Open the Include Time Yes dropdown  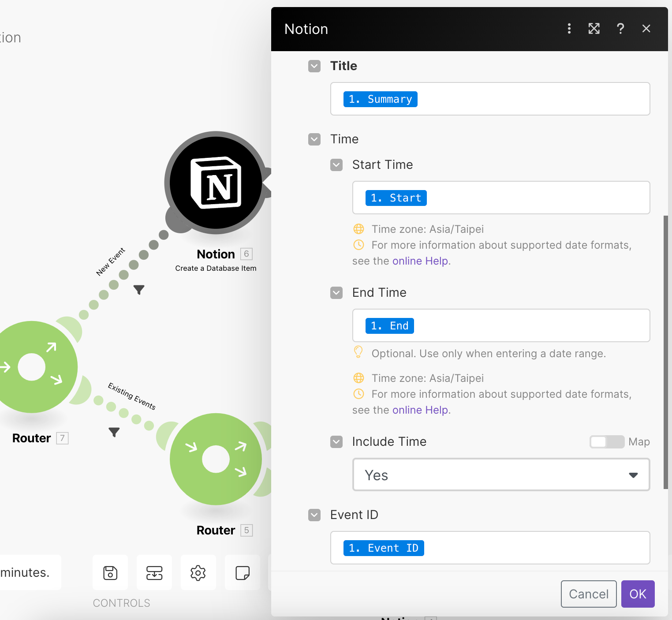(x=501, y=475)
